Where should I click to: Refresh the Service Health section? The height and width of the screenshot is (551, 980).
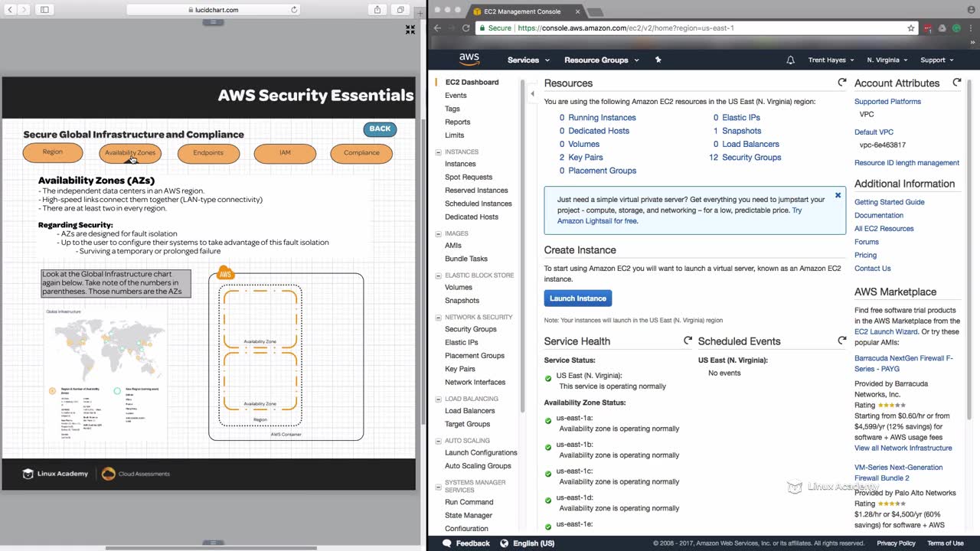point(688,341)
